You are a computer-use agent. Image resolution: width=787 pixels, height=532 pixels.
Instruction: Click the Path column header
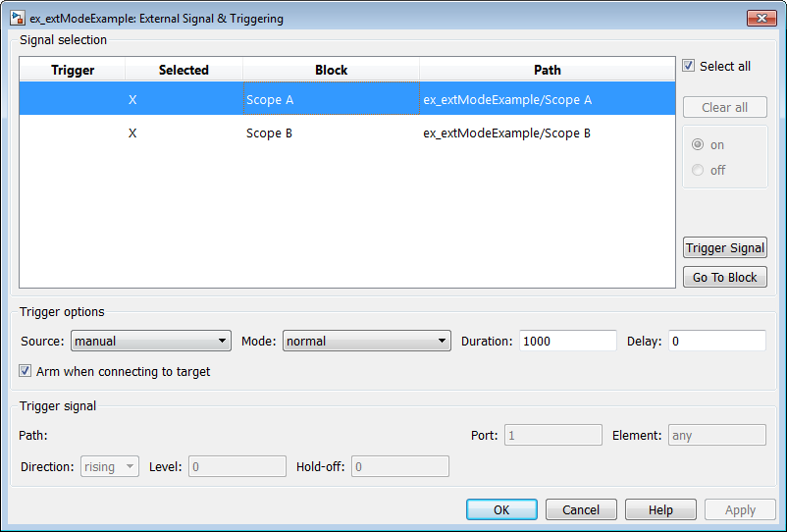(x=548, y=70)
